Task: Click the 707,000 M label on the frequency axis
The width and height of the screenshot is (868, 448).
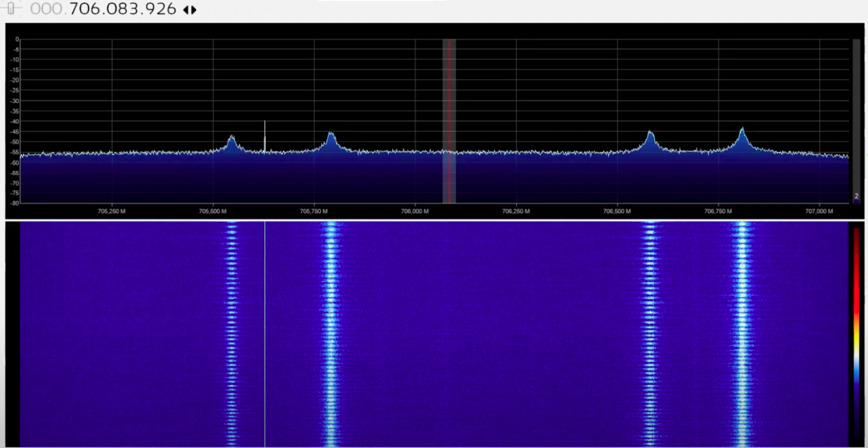Action: pos(821,211)
